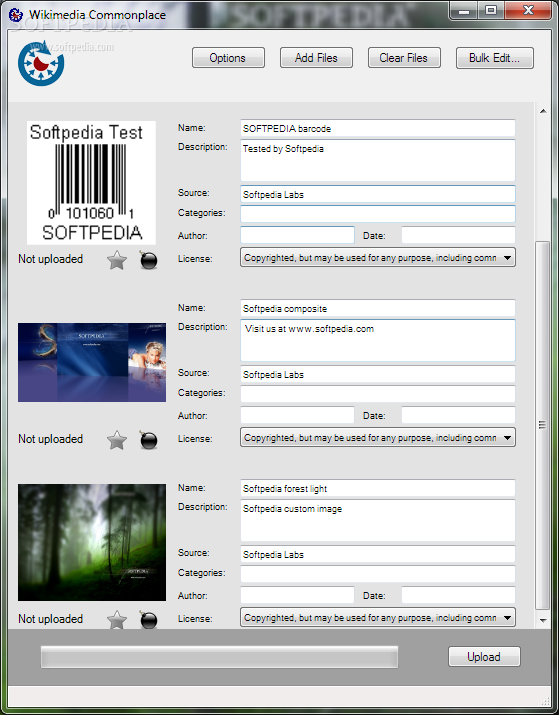Screen dimensions: 559x715
Task: Click the bomb icon for Softpedia forest light
Action: click(148, 620)
